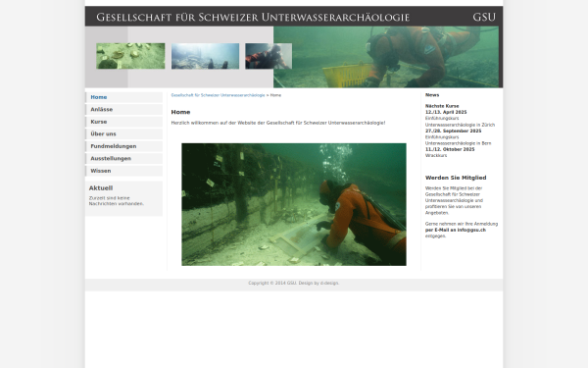
Task: Select Über uns in sidebar
Action: 124,134
